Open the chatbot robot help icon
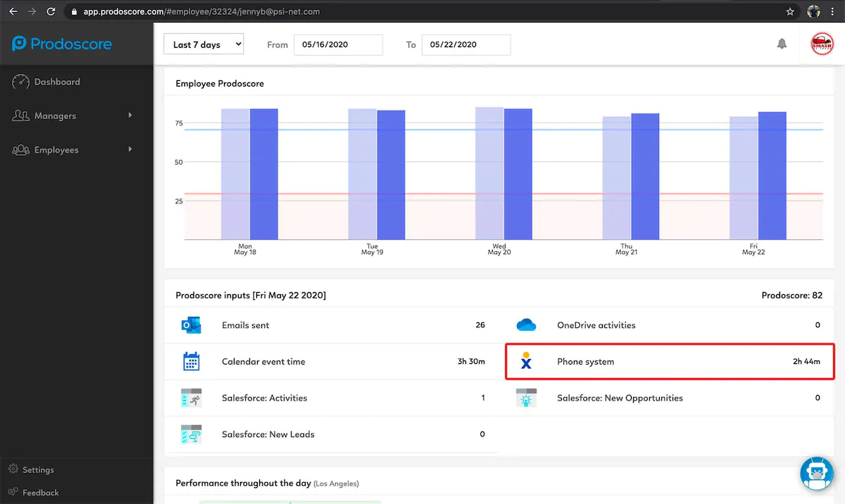 [x=817, y=474]
